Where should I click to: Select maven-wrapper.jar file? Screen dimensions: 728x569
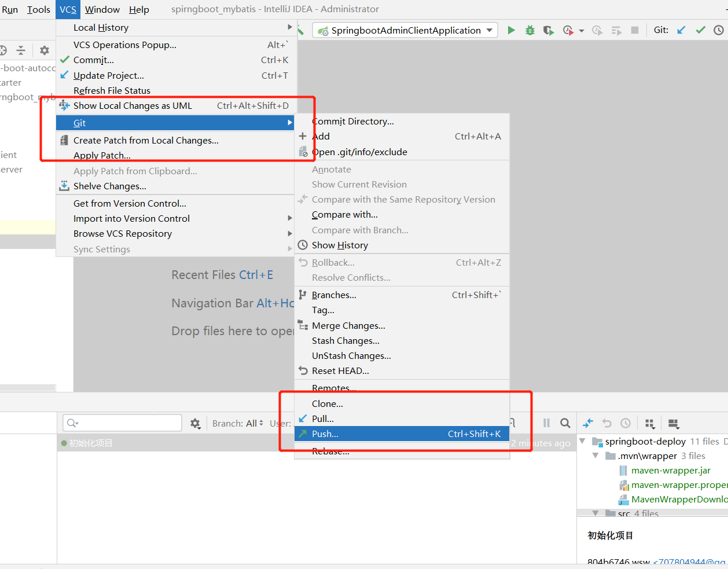(671, 470)
